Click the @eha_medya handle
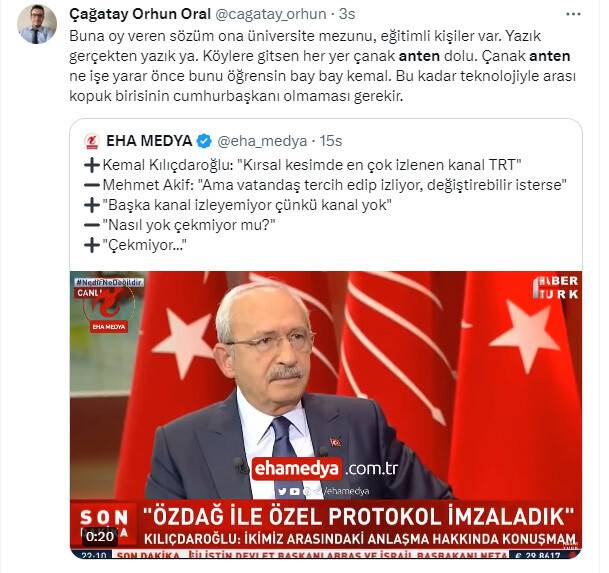The image size is (609, 573). tap(262, 141)
